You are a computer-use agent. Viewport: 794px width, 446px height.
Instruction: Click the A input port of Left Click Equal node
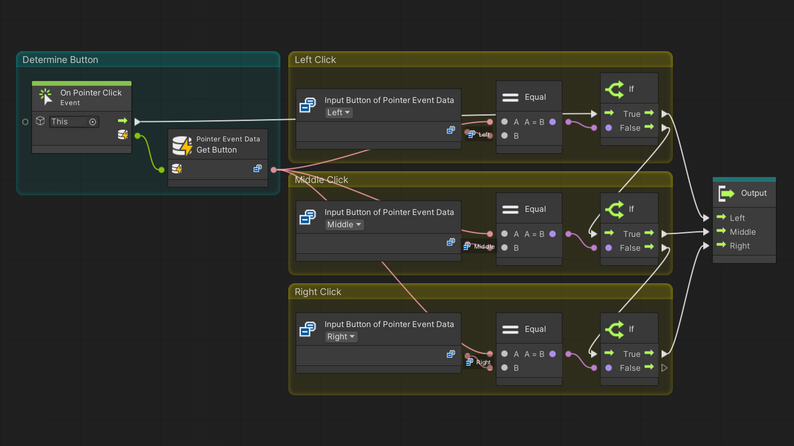click(504, 122)
